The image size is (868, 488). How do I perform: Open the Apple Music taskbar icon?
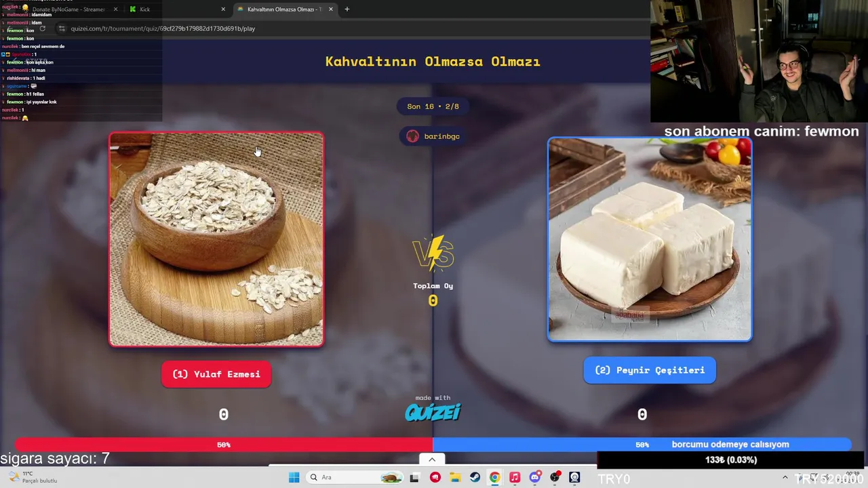pyautogui.click(x=515, y=477)
